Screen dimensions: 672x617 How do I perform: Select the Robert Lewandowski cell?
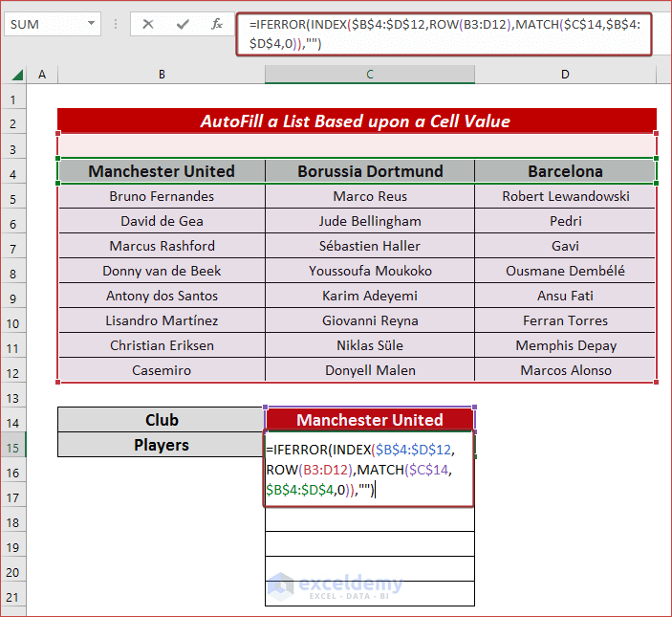pyautogui.click(x=565, y=196)
